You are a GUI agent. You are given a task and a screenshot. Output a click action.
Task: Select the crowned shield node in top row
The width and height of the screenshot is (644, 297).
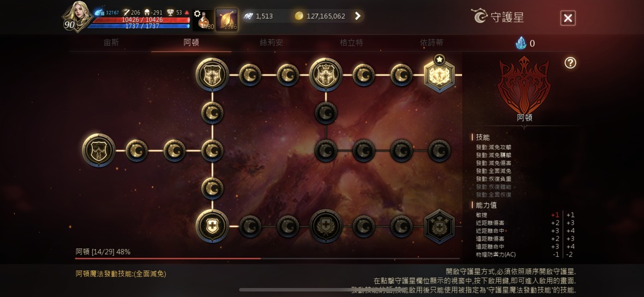(x=326, y=74)
